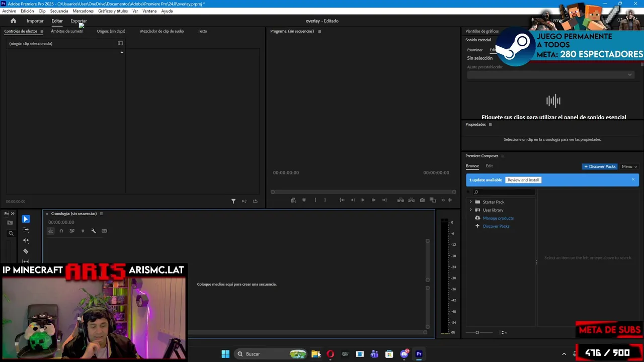Expand hidden Project panel tabs chevrons
Image resolution: width=644 pixels, height=362 pixels.
[x=13, y=214]
